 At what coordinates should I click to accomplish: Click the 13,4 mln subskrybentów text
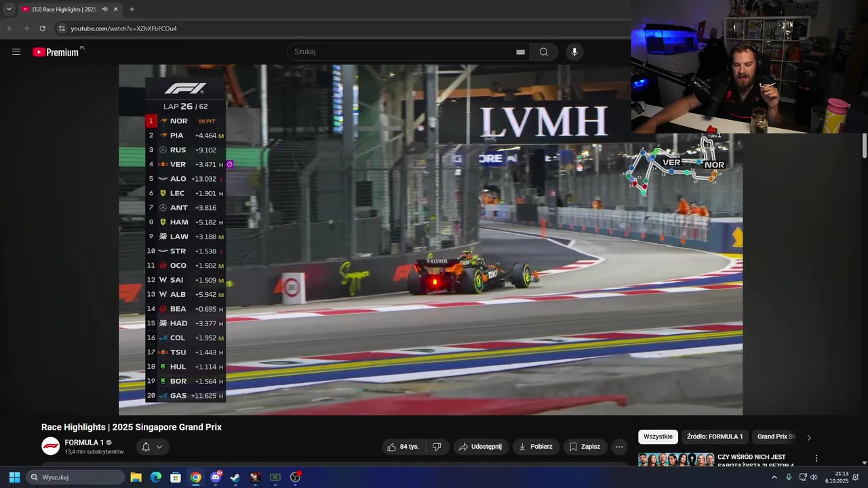[94, 451]
